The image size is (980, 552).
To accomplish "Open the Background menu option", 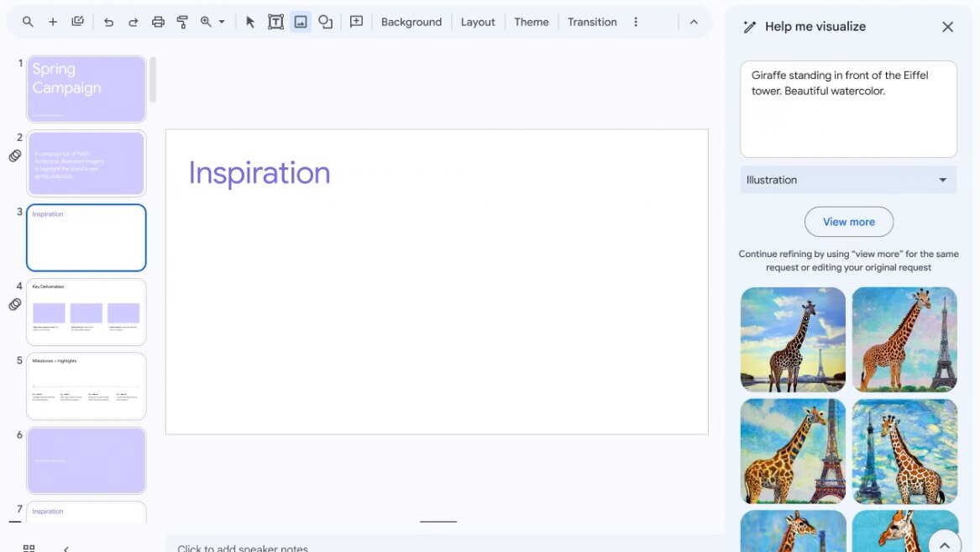I will [x=411, y=22].
